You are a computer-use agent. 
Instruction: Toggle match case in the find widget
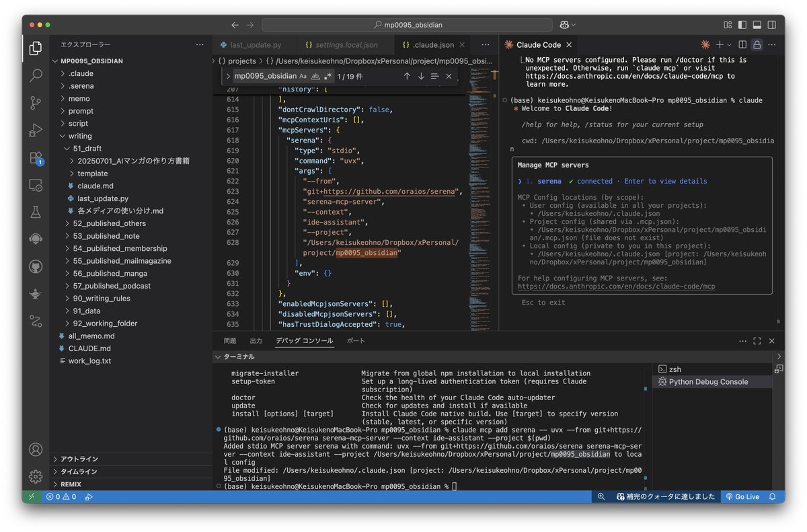[303, 76]
